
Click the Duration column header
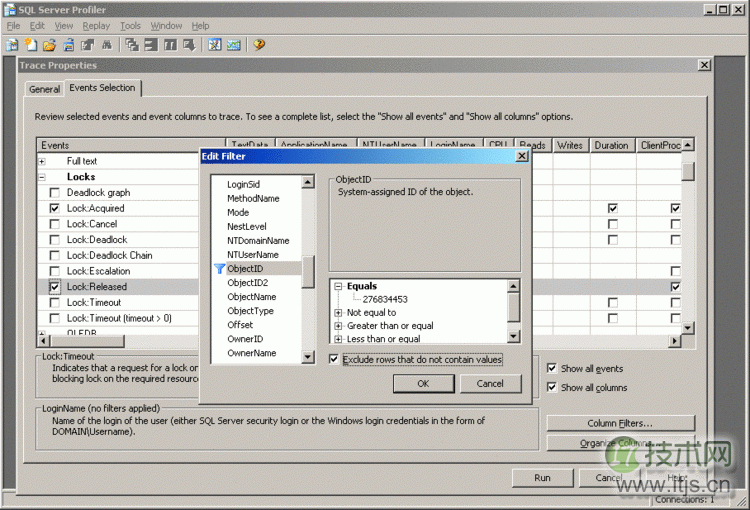(x=612, y=145)
